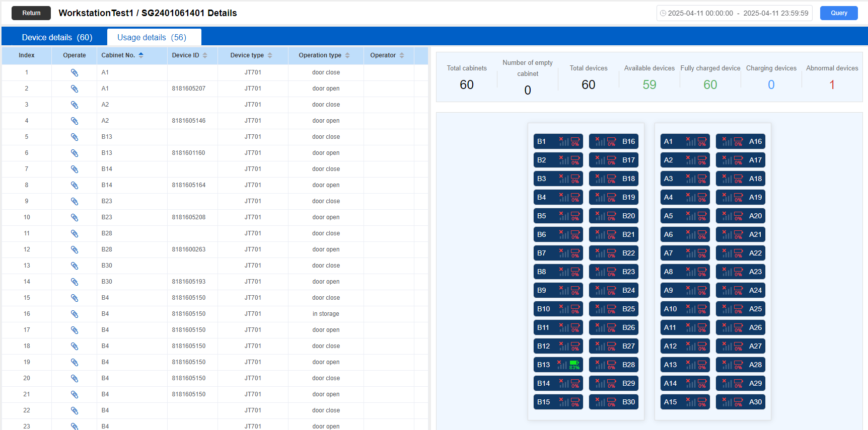The image size is (868, 430).
Task: Click the operate icon in row 1
Action: tap(75, 72)
